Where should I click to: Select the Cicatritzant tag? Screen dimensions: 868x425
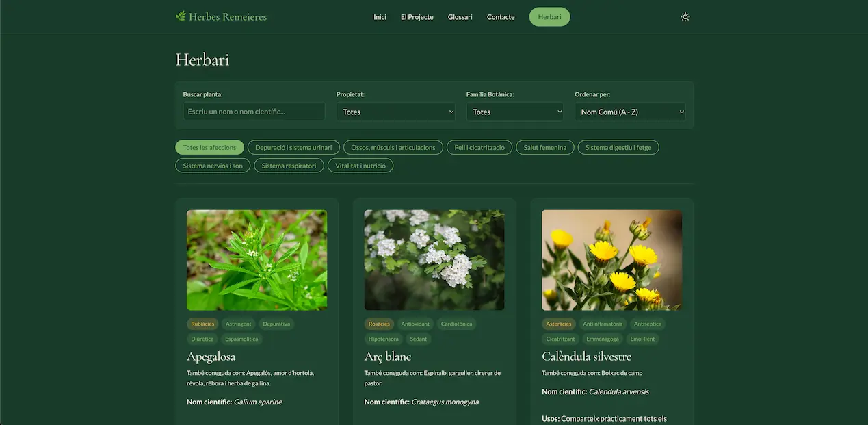[561, 339]
